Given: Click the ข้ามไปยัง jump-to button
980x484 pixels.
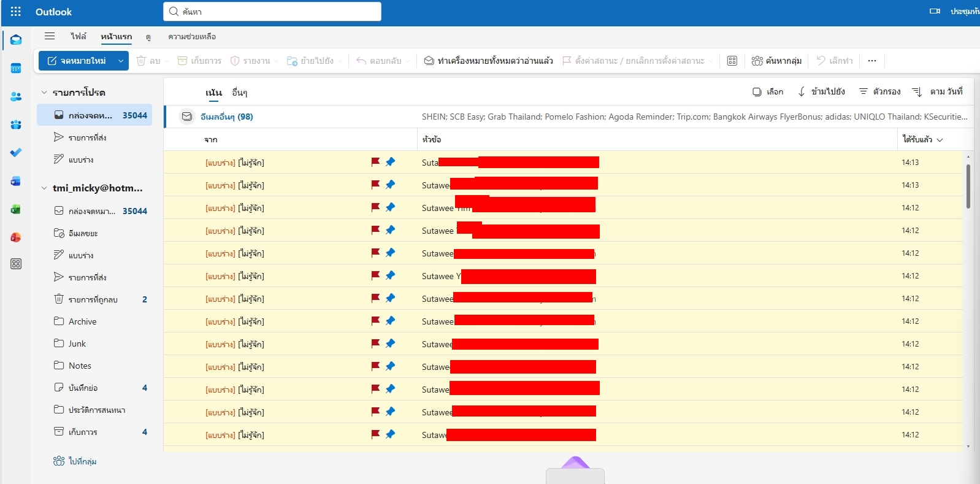Looking at the screenshot, I should click(821, 91).
